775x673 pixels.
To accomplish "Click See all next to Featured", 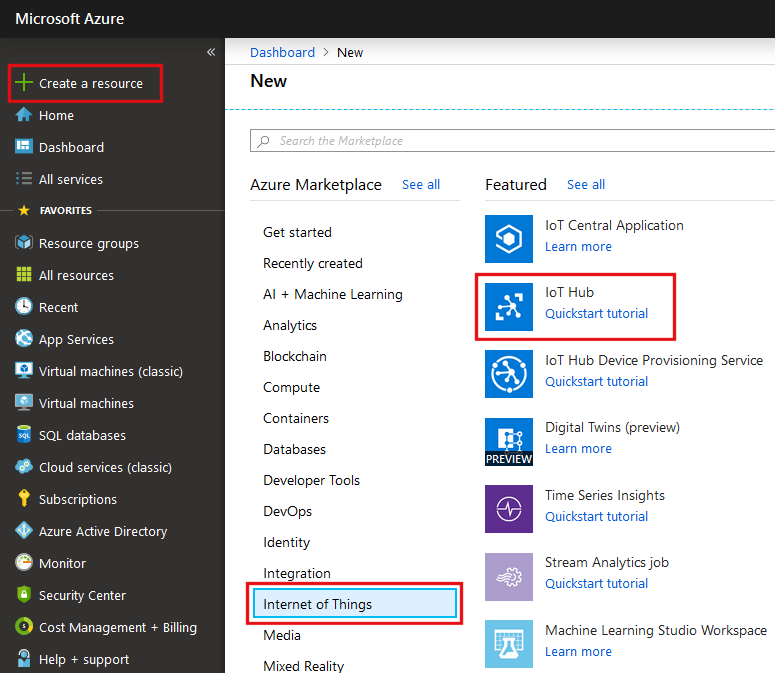I will coord(585,185).
